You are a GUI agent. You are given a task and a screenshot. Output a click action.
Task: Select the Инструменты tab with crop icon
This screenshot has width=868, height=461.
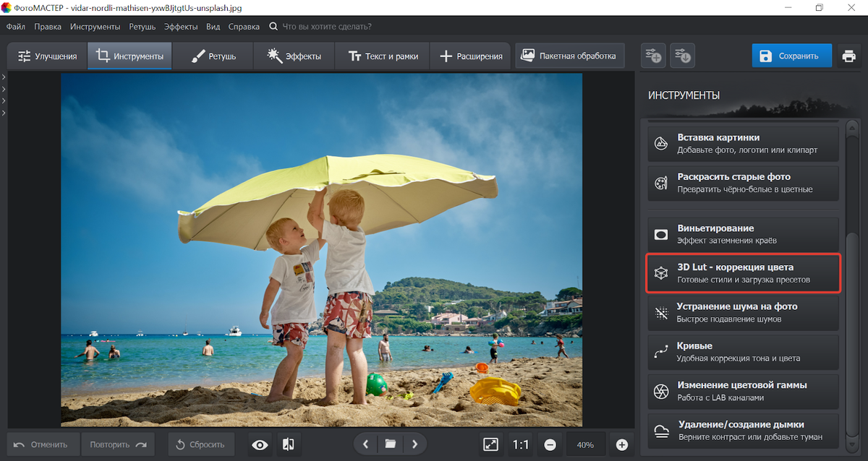(130, 56)
